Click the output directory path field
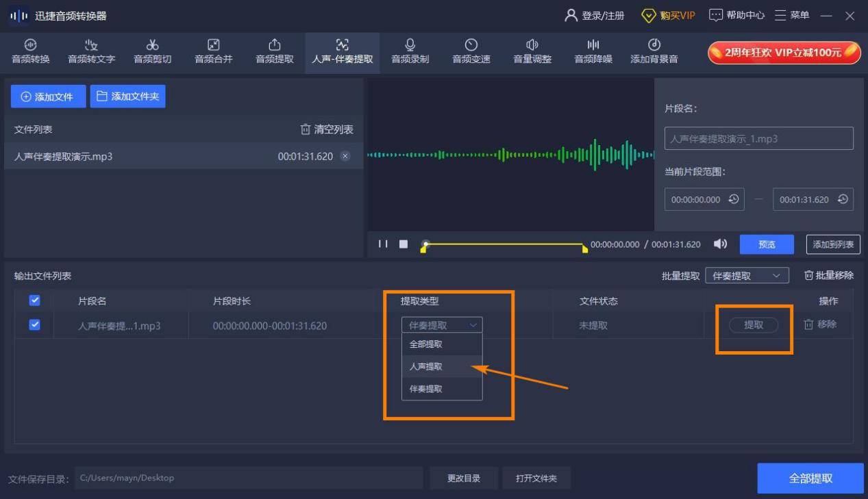868x499 pixels. pos(249,478)
